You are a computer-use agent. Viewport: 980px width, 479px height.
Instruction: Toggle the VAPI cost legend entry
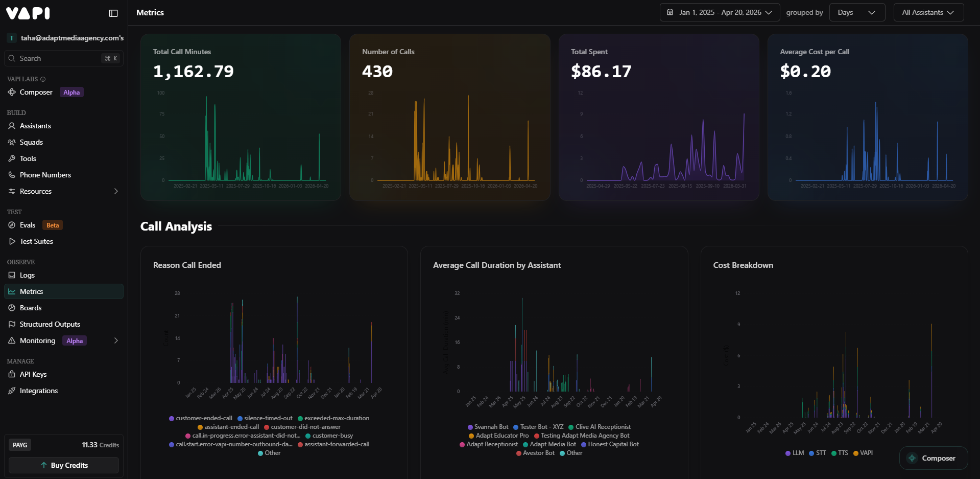click(x=863, y=453)
